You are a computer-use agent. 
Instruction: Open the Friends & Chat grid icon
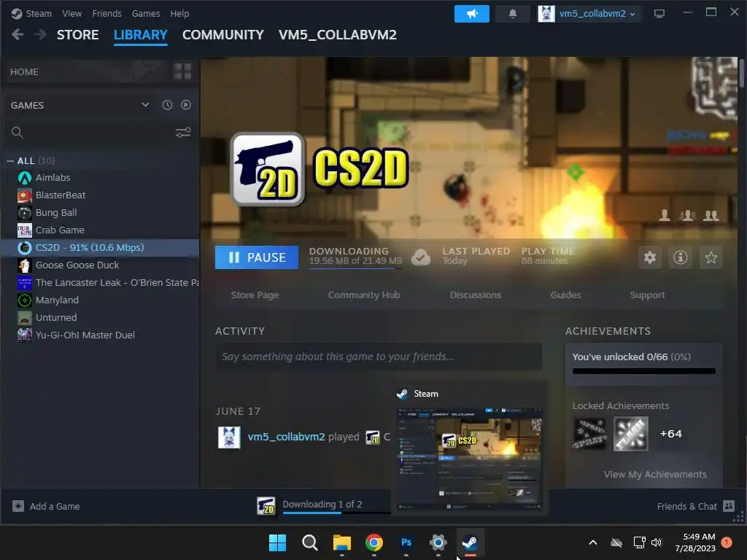point(729,506)
